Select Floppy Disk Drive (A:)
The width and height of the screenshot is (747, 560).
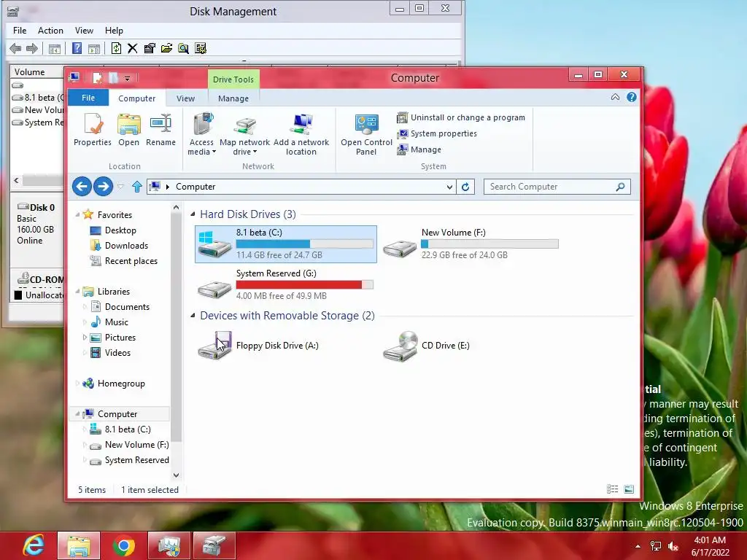pyautogui.click(x=260, y=346)
